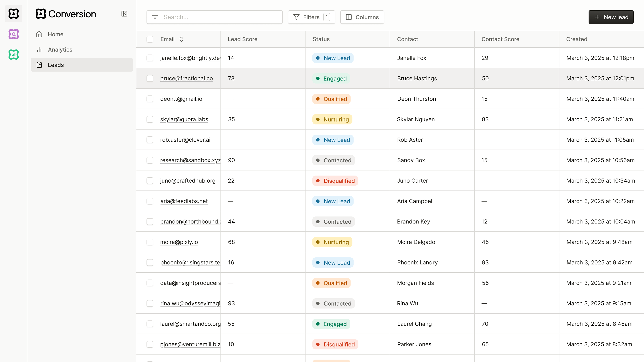Screen dimensions: 644x362
Task: Click the Home house icon
Action: (39, 34)
